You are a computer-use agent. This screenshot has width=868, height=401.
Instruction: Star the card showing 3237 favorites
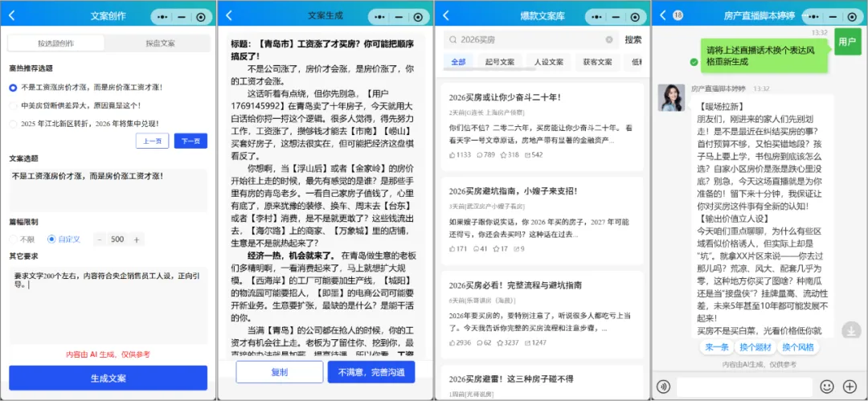[500, 343]
